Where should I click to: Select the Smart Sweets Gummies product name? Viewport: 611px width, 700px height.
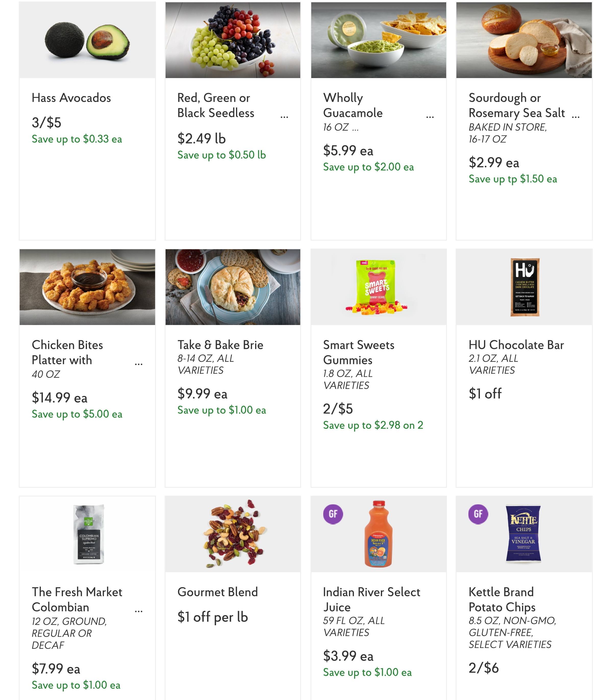[358, 353]
